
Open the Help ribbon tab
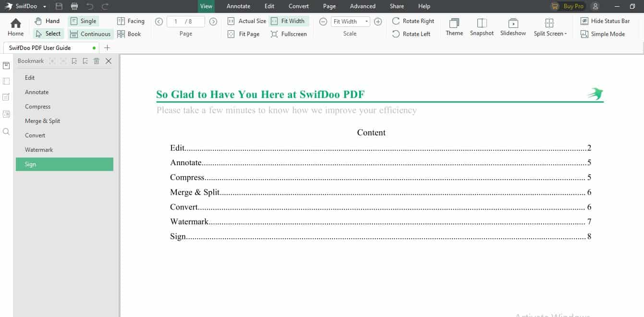click(424, 6)
